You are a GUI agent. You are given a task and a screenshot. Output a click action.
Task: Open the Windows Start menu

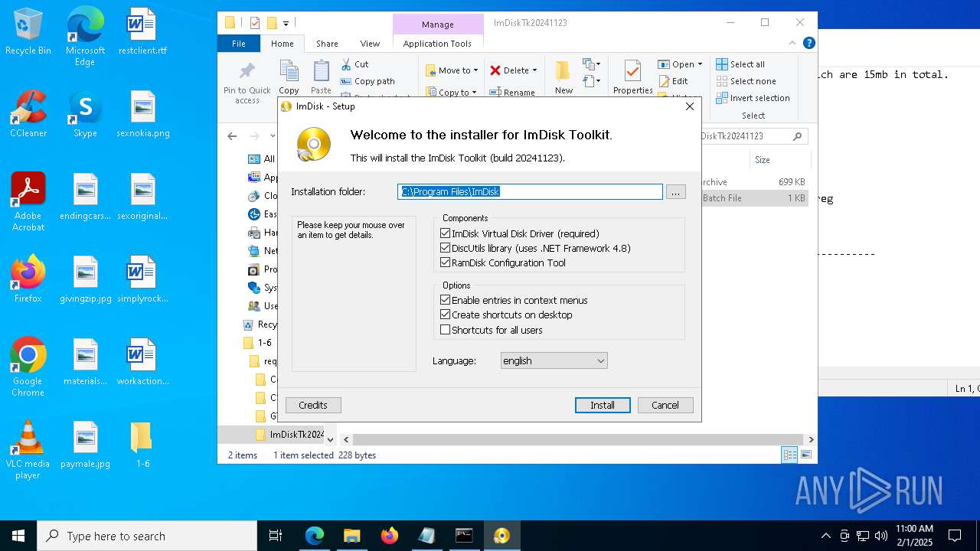pos(18,536)
